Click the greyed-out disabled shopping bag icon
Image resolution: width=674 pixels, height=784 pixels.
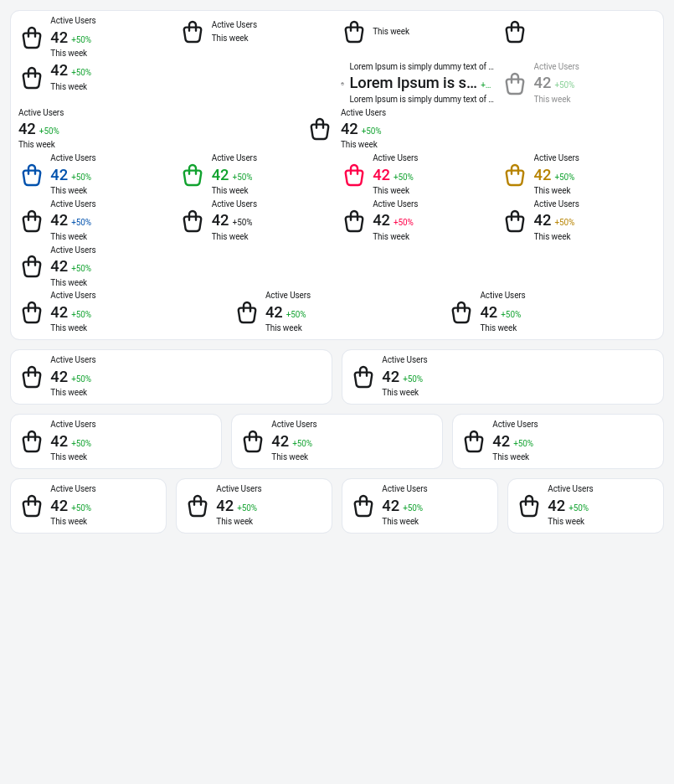point(515,84)
